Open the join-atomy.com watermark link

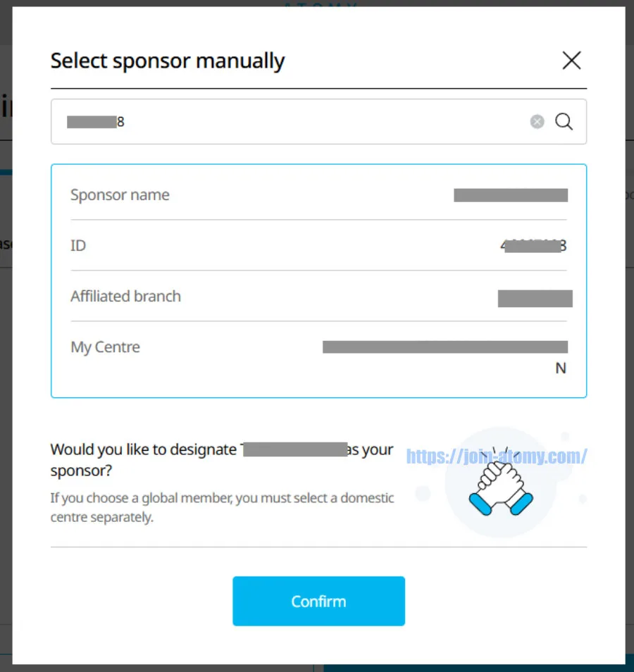497,456
